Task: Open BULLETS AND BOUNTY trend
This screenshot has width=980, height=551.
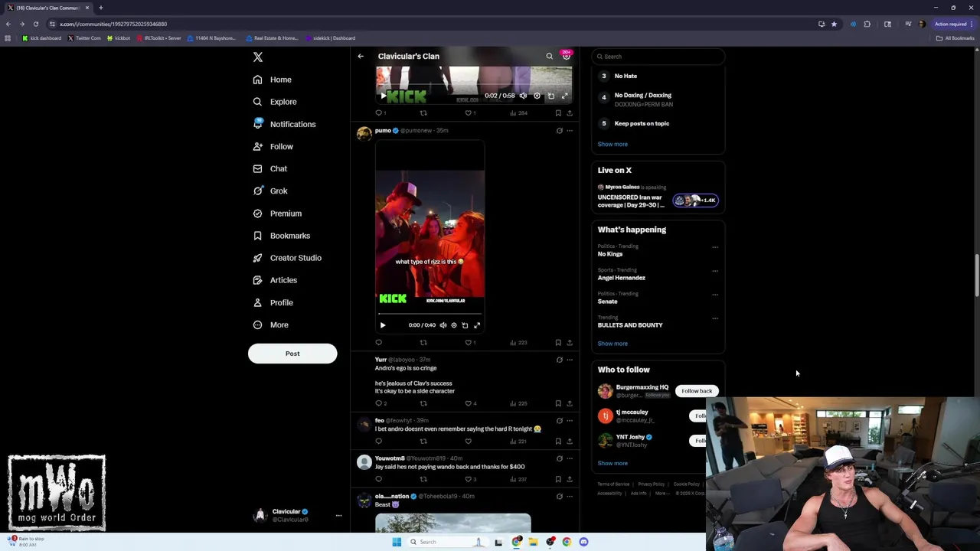Action: (630, 325)
